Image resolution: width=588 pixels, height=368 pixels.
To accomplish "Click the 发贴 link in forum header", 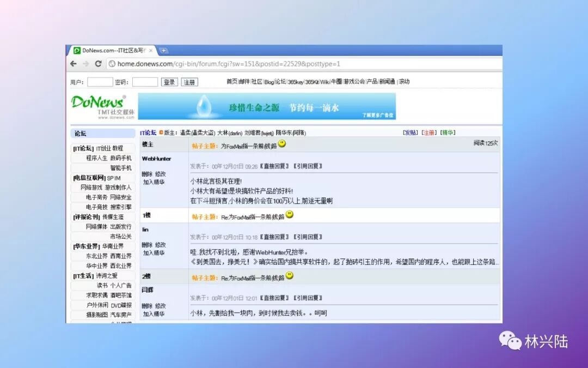I will click(411, 132).
